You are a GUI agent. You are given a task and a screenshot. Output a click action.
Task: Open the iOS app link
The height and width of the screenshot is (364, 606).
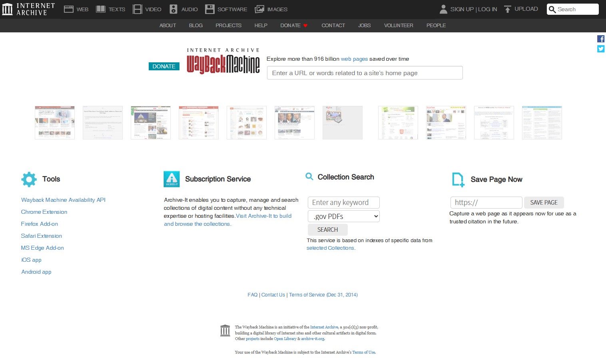32,260
